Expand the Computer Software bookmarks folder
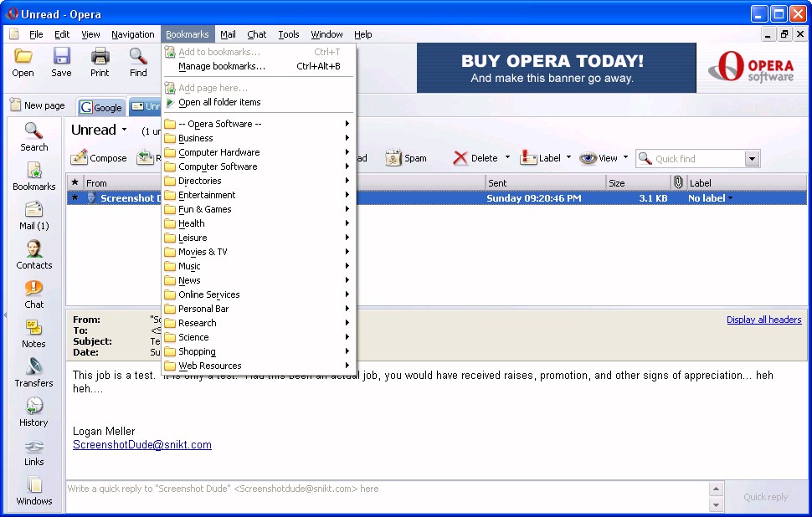 (x=218, y=166)
